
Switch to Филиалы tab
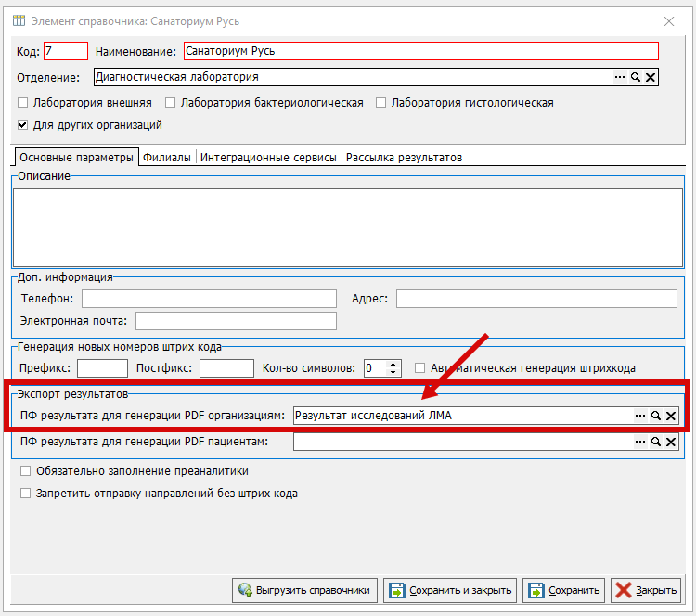click(x=167, y=158)
